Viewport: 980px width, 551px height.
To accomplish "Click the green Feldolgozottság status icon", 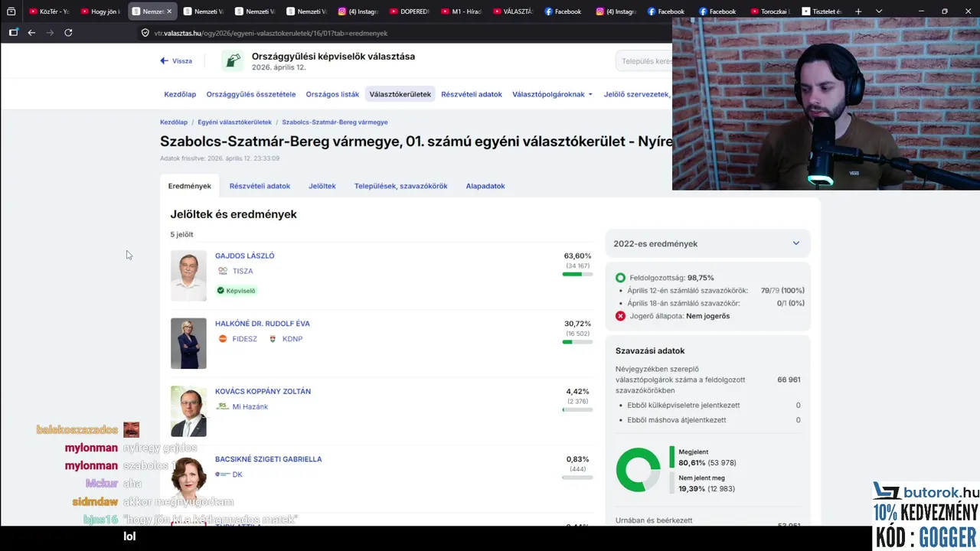I will pyautogui.click(x=620, y=278).
